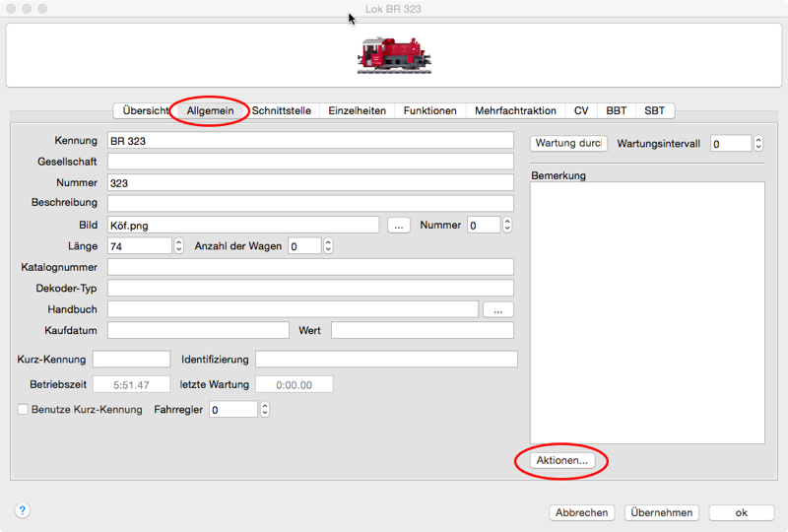The image size is (788, 532).
Task: Adjust the Fahrregler stepper arrows
Action: click(x=264, y=409)
